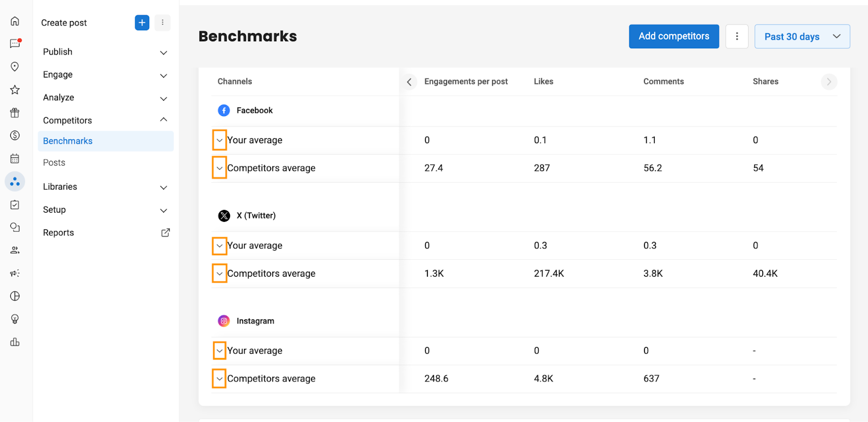
Task: Open the three-dot menu beside Add competitors
Action: (737, 36)
